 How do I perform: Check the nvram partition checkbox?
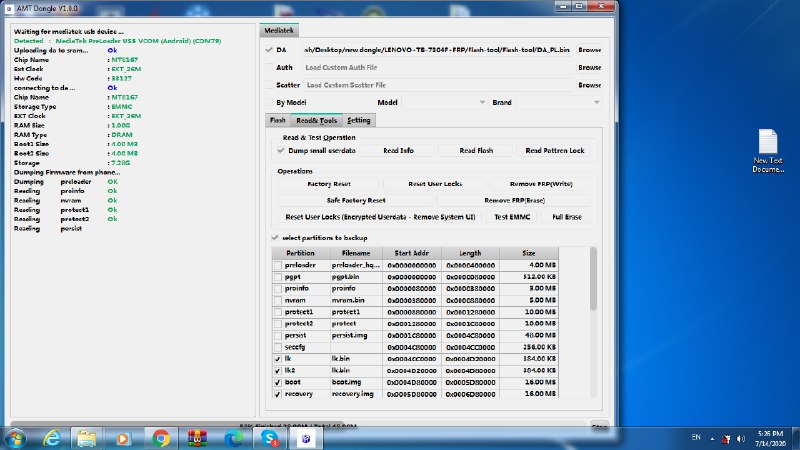tap(278, 301)
